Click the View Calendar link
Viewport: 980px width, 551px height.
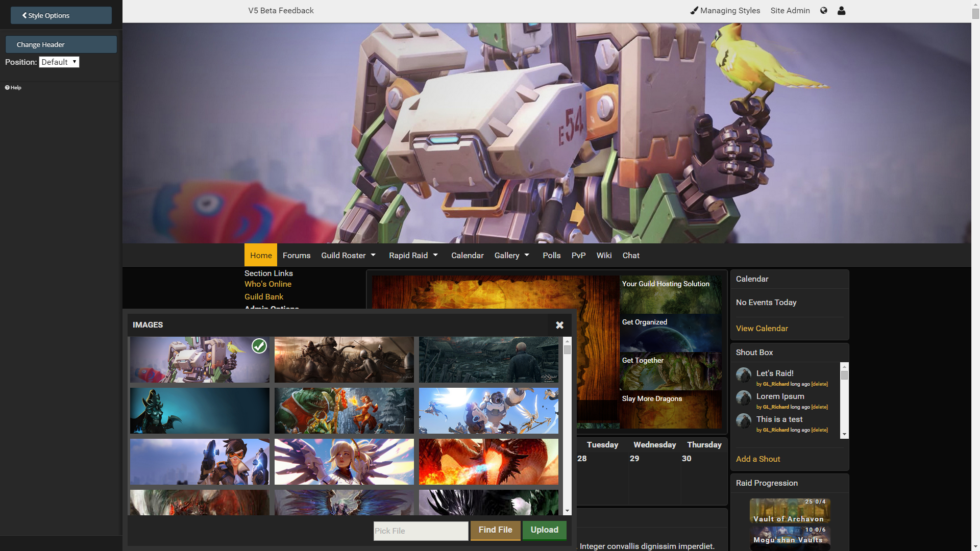pos(762,329)
